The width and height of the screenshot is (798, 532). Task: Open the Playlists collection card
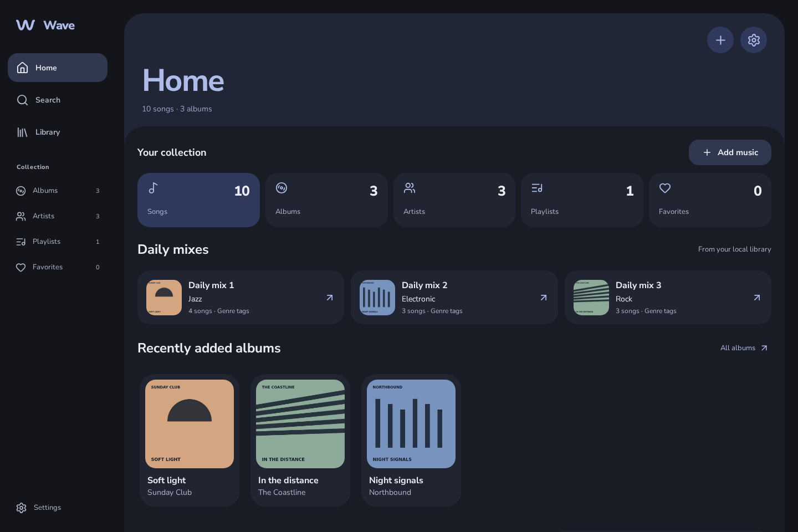coord(582,200)
